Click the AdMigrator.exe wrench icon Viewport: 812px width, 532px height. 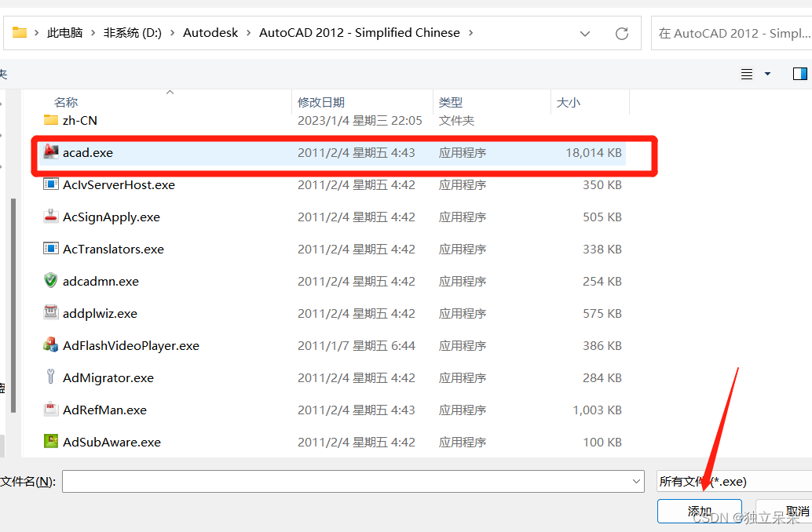point(51,377)
